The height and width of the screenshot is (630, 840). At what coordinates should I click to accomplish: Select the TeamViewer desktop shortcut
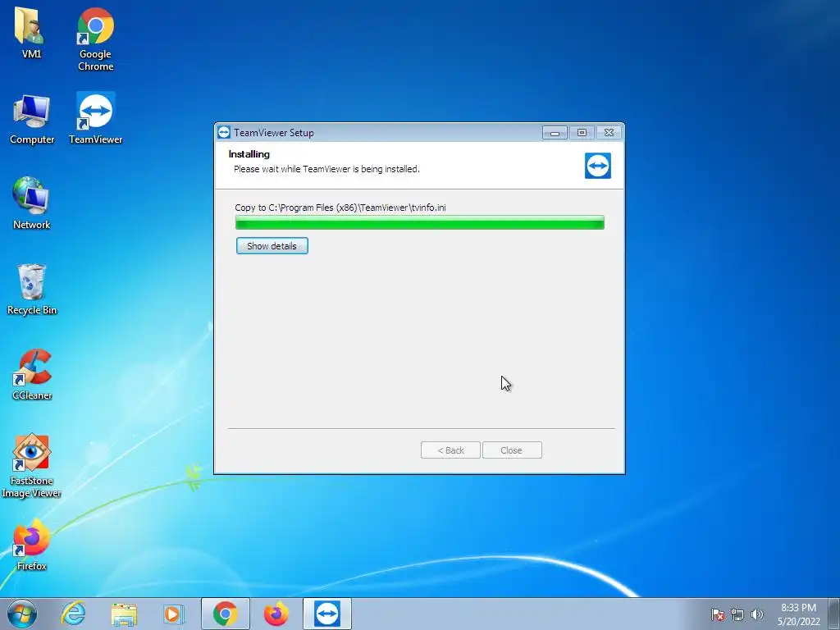tap(95, 119)
